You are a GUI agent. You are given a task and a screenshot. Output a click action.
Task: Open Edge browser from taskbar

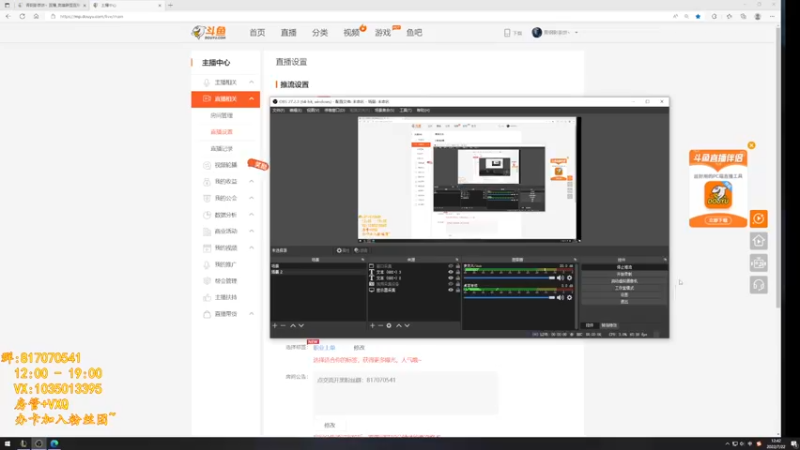tap(54, 443)
